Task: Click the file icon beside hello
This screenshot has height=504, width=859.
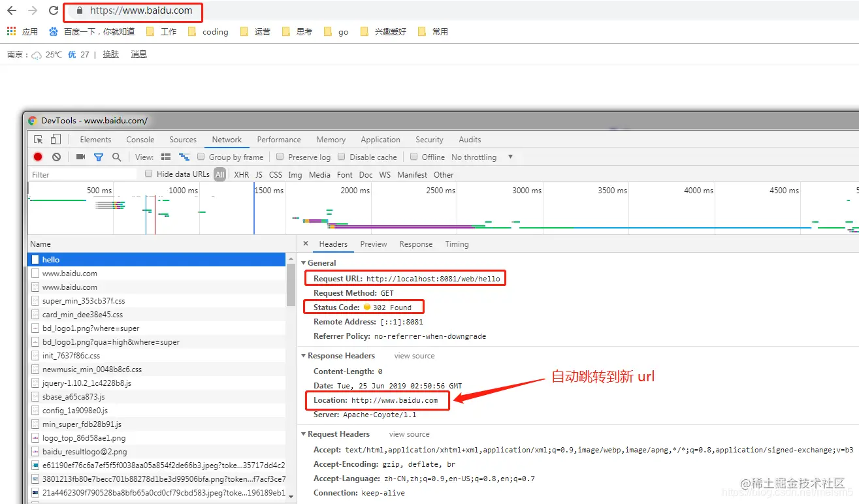Action: tap(35, 260)
